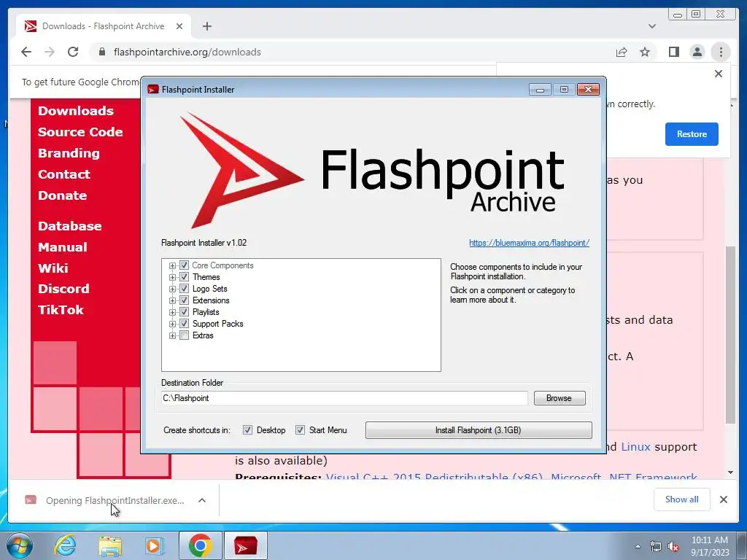747x560 pixels.
Task: Open Discord in the site sidebar
Action: click(x=63, y=289)
